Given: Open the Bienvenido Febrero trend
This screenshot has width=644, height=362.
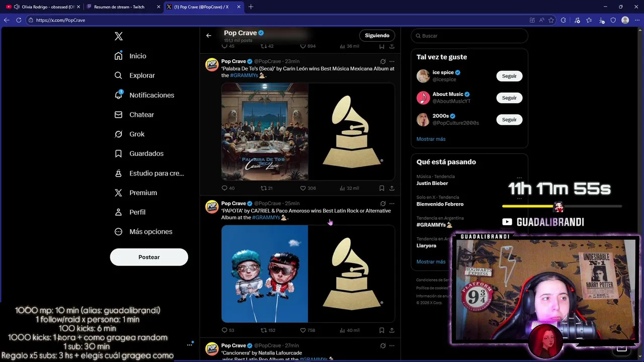Looking at the screenshot, I should click(440, 204).
